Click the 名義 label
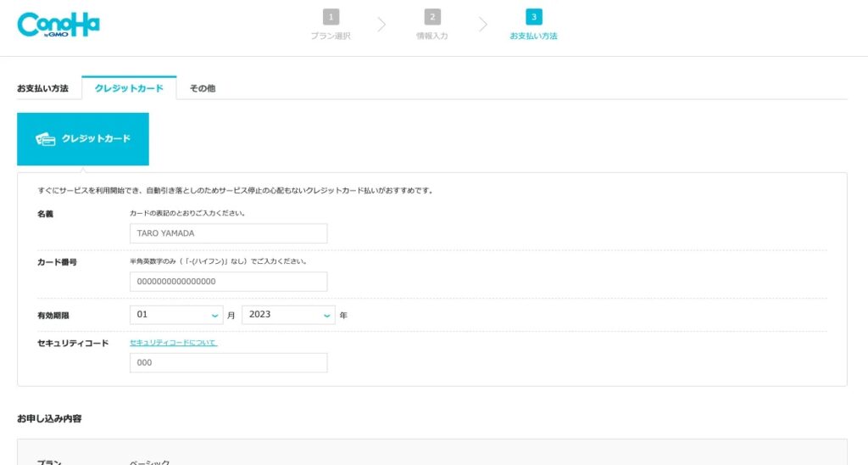Screen dimensions: 868x465 (46, 214)
